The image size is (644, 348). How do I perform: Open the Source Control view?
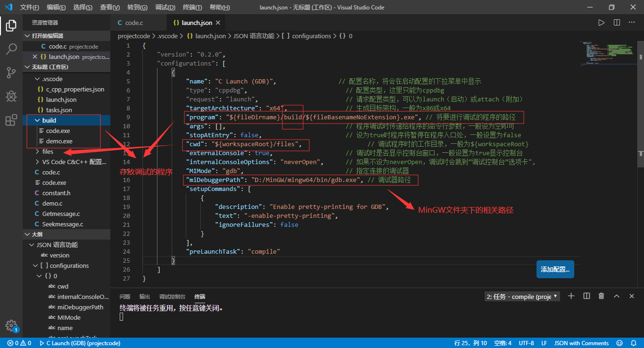pos(11,73)
